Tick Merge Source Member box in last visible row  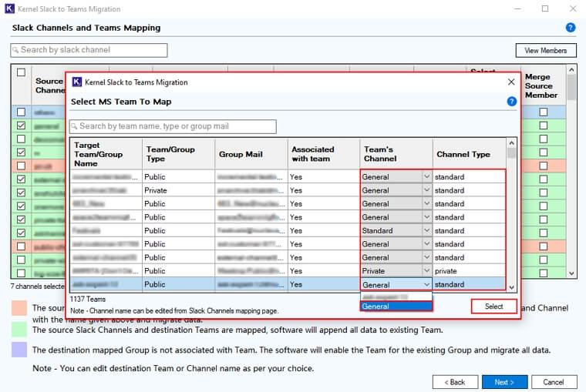(544, 273)
